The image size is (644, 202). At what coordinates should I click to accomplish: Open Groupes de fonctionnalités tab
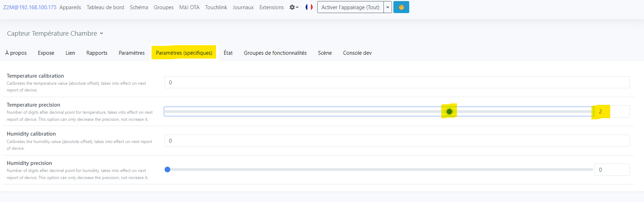click(x=275, y=53)
